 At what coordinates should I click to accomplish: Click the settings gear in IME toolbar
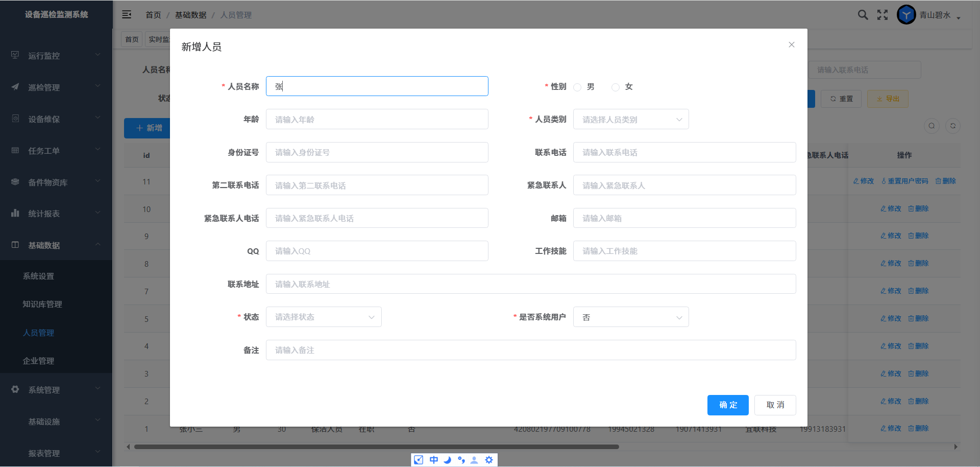coord(489,460)
